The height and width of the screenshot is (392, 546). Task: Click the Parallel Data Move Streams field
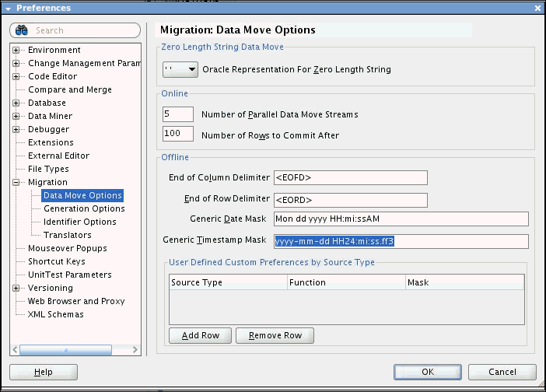coord(178,114)
